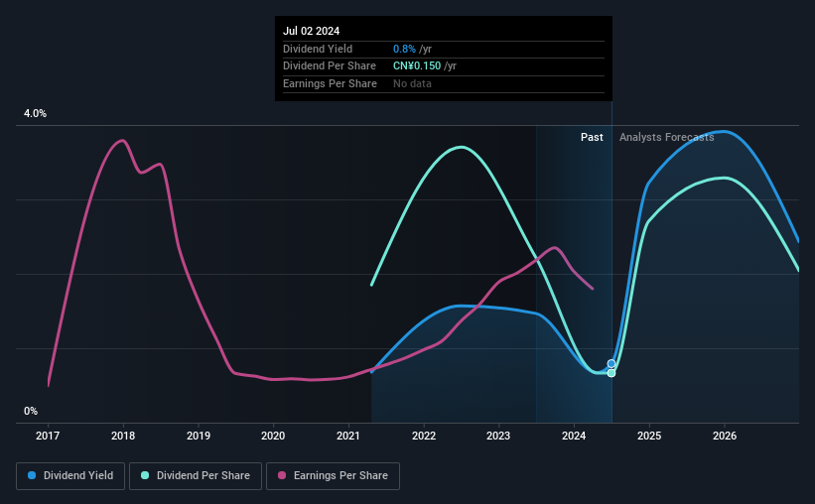Click the Analysts Forecasts label

666,137
